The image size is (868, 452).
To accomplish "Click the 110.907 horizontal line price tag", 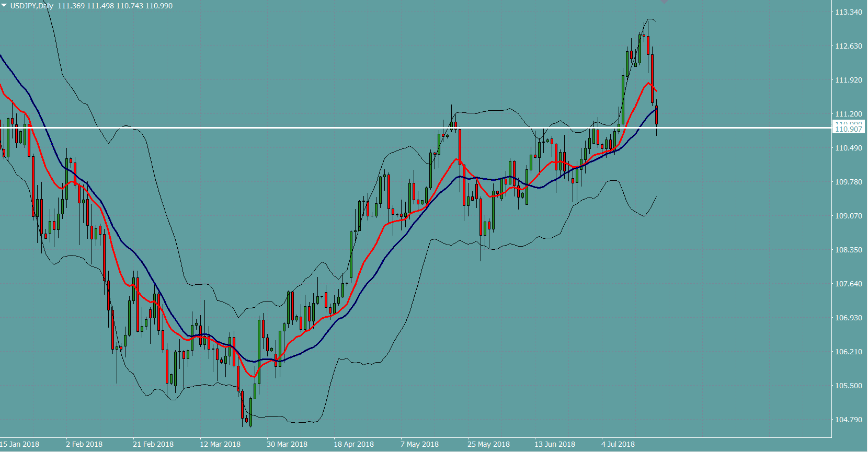I will (x=848, y=129).
